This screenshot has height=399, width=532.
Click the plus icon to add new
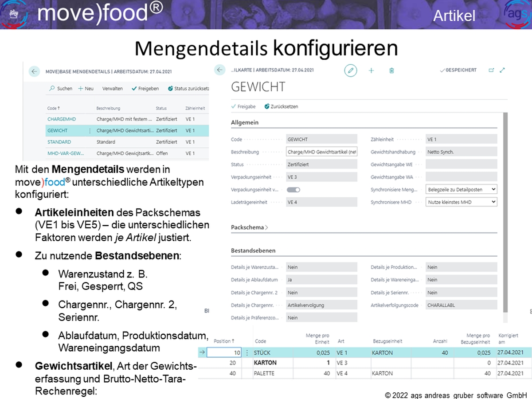point(372,70)
